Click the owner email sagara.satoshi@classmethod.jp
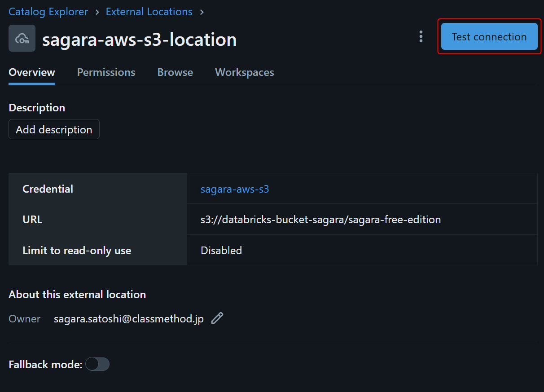The width and height of the screenshot is (544, 392). tap(129, 319)
